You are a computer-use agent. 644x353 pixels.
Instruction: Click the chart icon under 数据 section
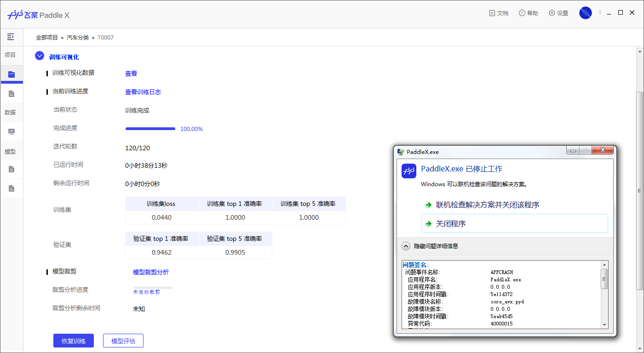click(x=11, y=131)
